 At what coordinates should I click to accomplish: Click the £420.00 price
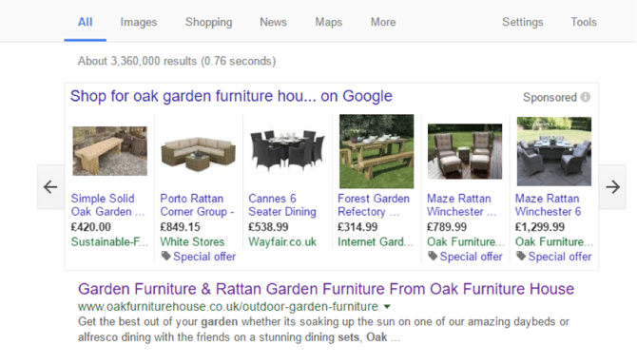pos(91,227)
